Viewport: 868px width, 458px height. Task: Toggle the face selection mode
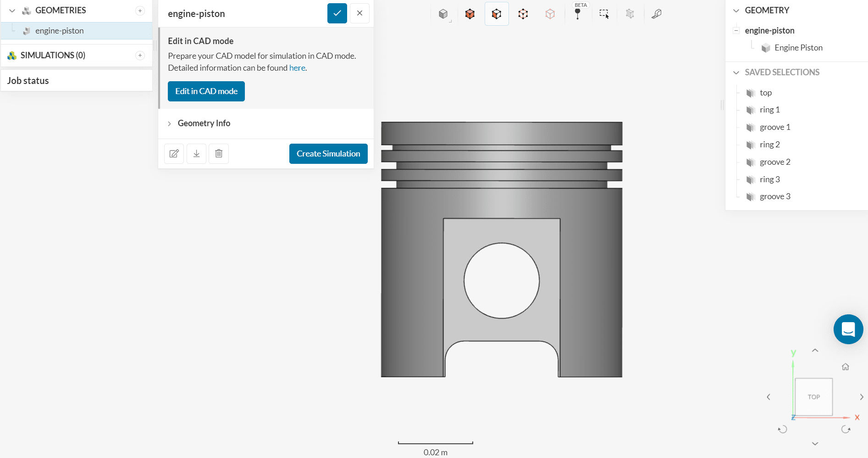click(497, 14)
